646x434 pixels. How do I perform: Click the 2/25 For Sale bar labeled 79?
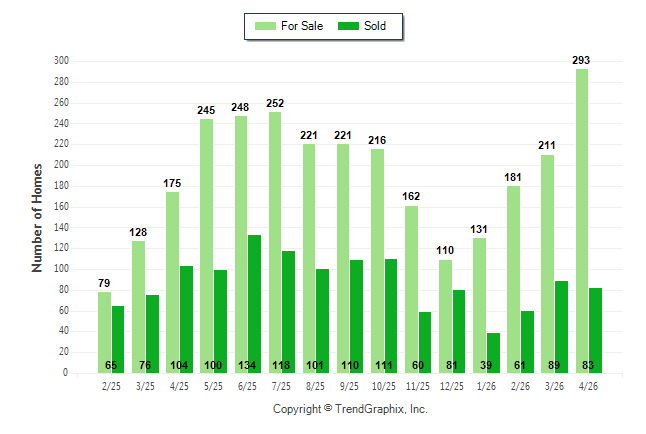tap(105, 333)
